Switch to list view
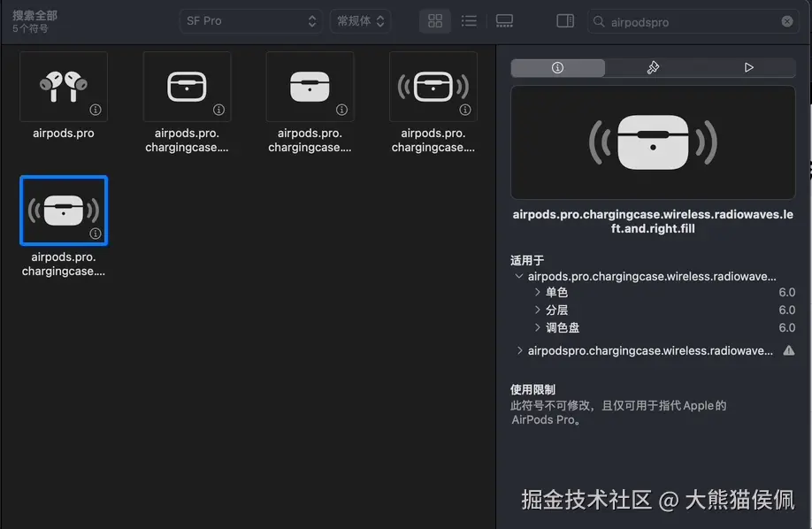This screenshot has width=812, height=529. 469,21
